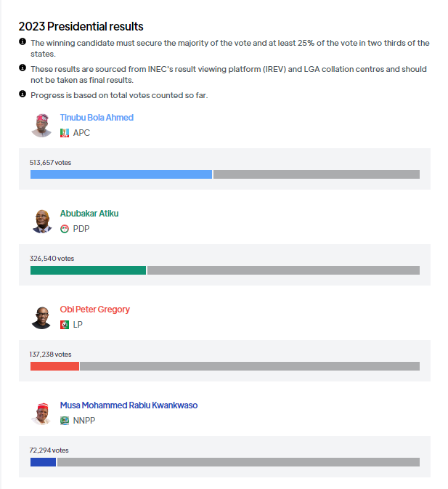Screen dimensions: 448x489
Task: Open the Abubakar Atiku name link
Action: coord(89,214)
